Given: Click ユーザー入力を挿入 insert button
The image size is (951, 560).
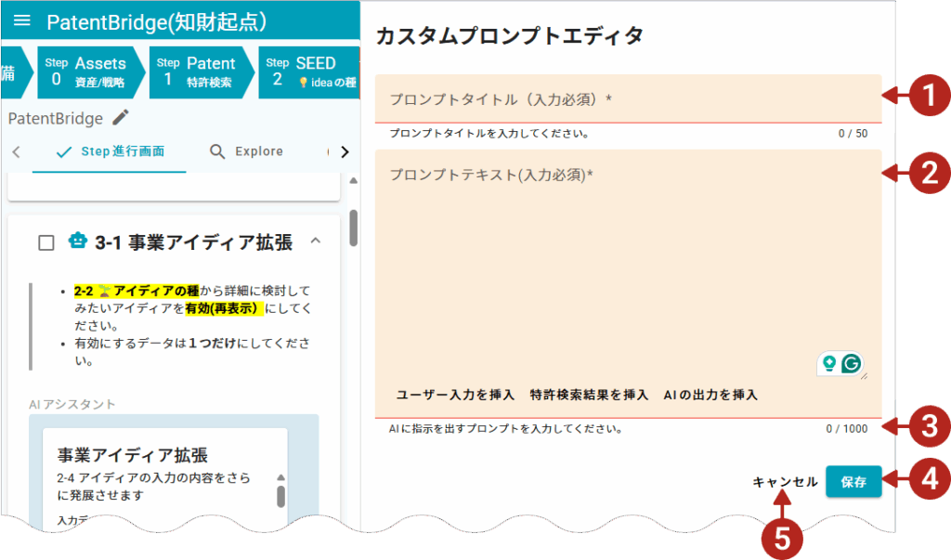Looking at the screenshot, I should tap(455, 395).
